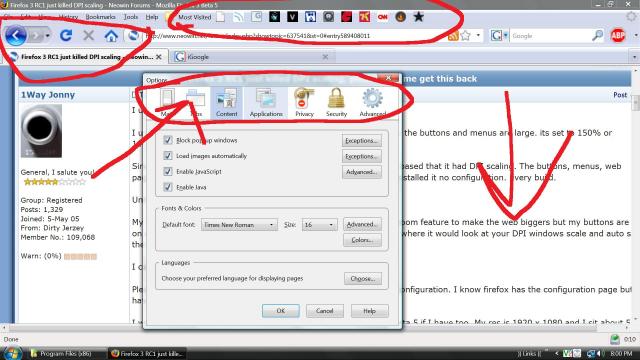The width and height of the screenshot is (640, 360).
Task: Click the Windows Start orb
Action: 13,353
